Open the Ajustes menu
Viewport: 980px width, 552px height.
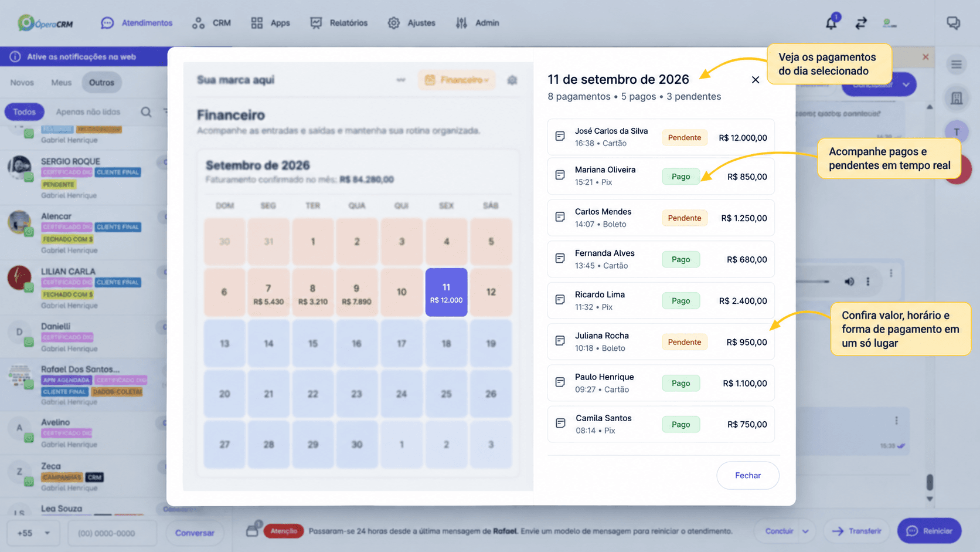pyautogui.click(x=411, y=23)
